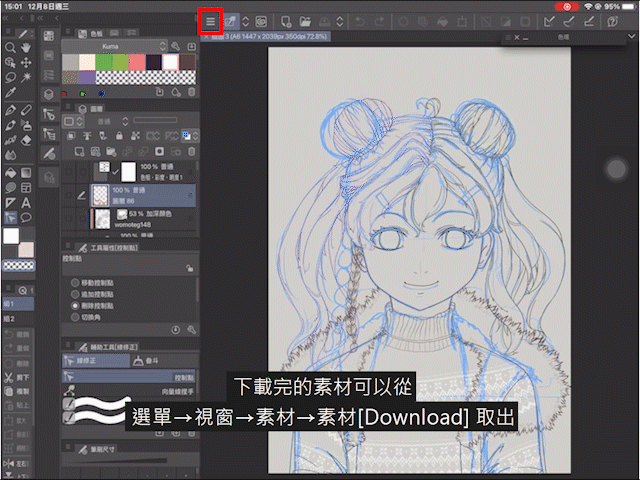Toggle visibility of womoteg148 layer
The height and width of the screenshot is (480, 640).
pyautogui.click(x=68, y=219)
